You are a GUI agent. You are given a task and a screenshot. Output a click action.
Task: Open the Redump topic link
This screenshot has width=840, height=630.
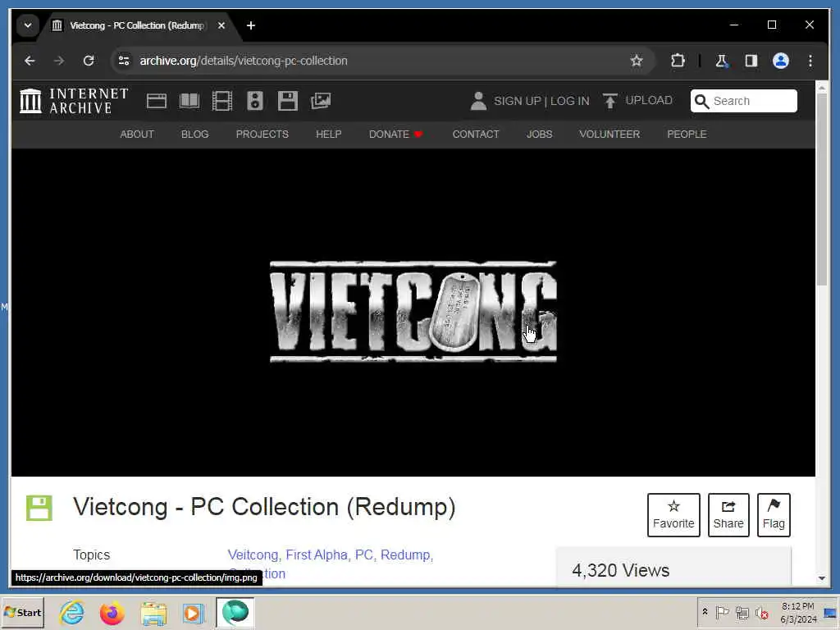(405, 555)
